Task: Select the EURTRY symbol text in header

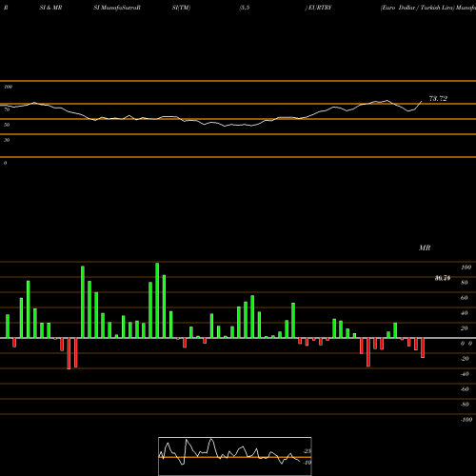Action: pos(320,8)
